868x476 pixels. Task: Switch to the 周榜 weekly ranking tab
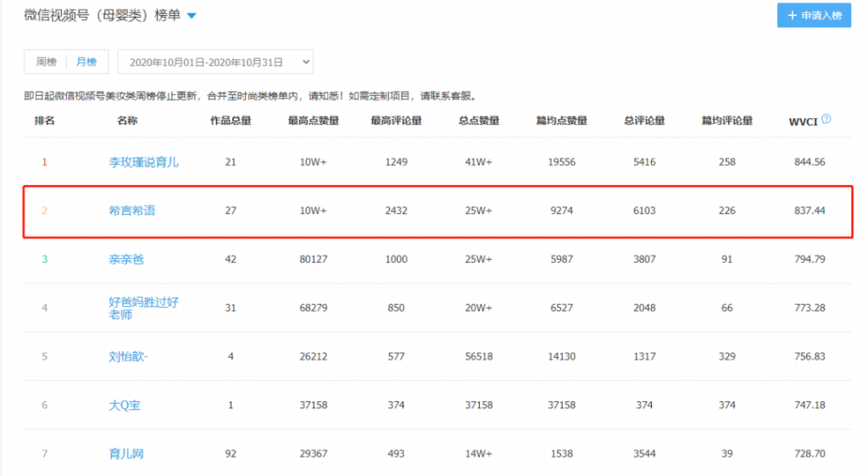tap(46, 62)
